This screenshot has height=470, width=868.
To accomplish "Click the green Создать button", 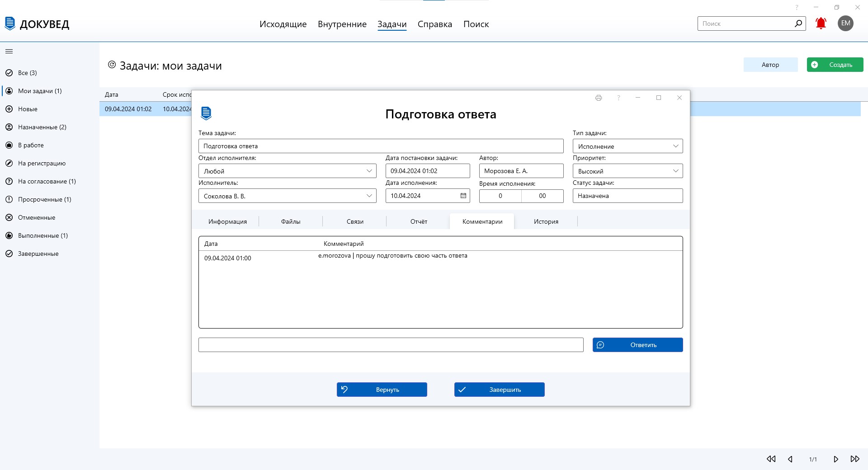I will [835, 65].
